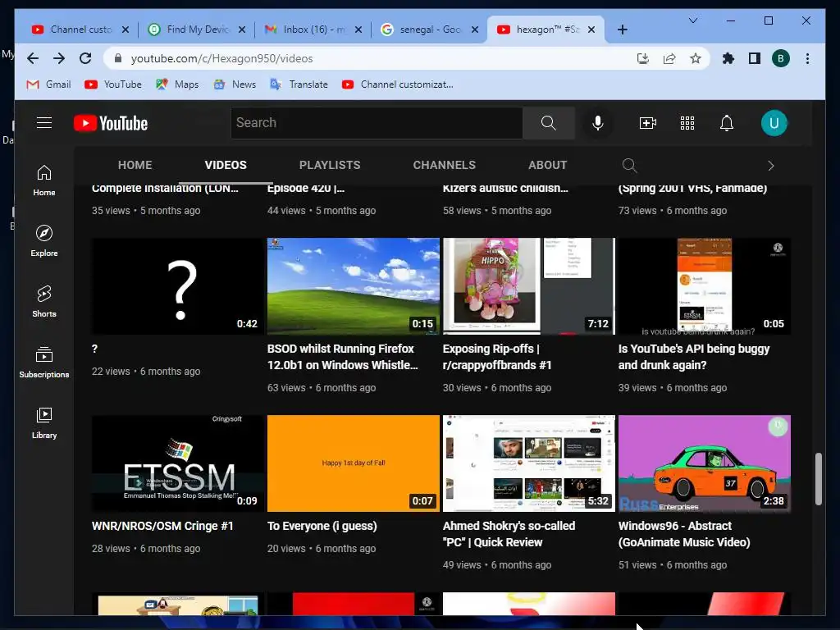The height and width of the screenshot is (630, 840).
Task: Open Subscriptions in the sidebar
Action: tap(44, 363)
